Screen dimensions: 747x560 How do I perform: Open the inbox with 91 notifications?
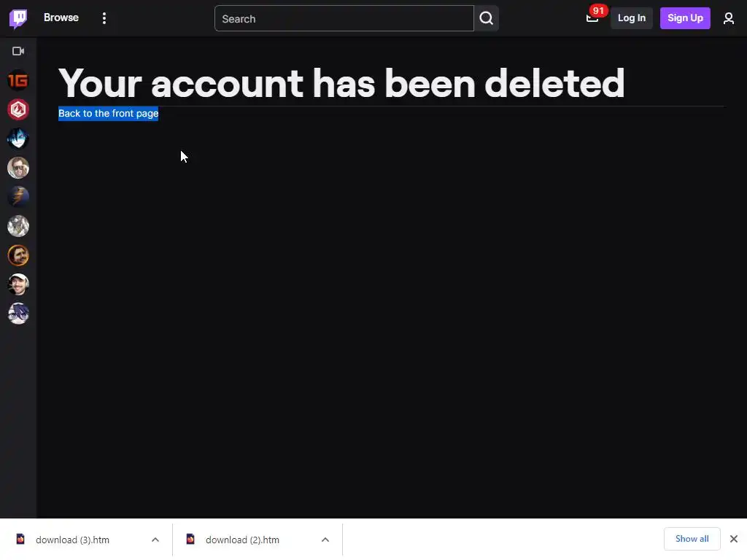[x=592, y=18]
